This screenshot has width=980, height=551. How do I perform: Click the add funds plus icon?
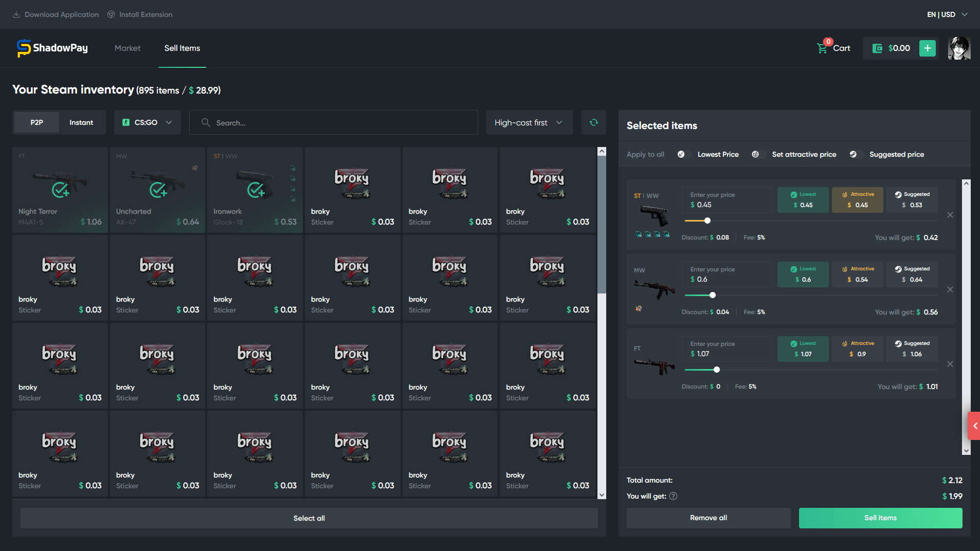(927, 48)
